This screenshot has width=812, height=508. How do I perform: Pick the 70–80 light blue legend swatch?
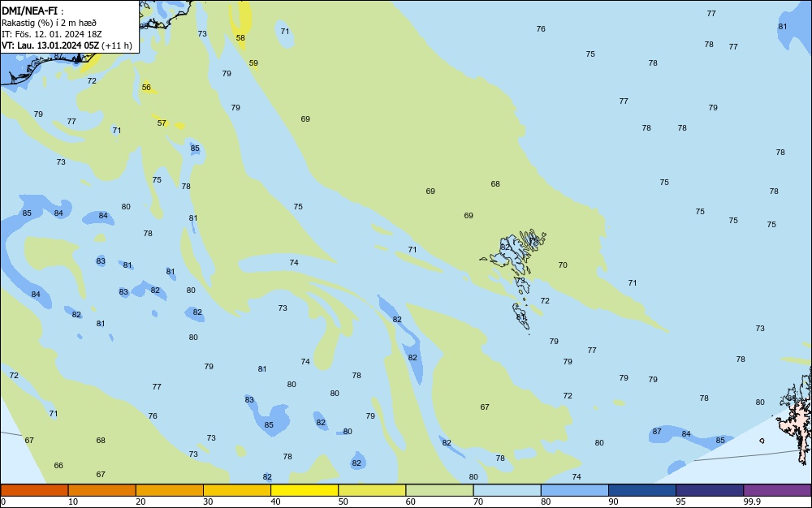point(507,490)
